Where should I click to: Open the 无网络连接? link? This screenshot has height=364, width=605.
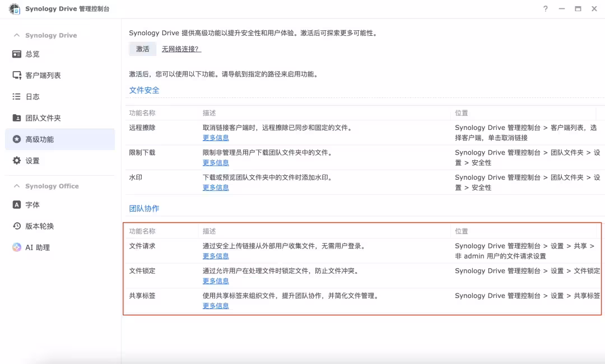pos(180,49)
